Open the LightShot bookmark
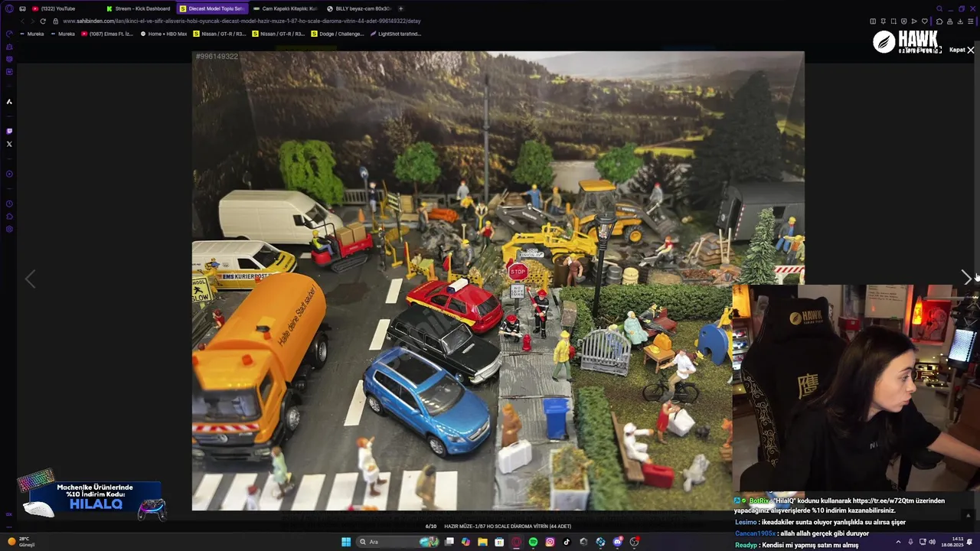 click(x=395, y=34)
